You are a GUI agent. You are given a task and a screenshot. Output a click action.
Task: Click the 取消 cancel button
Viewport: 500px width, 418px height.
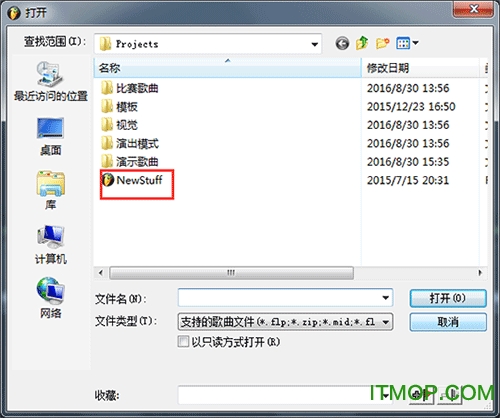tap(448, 322)
